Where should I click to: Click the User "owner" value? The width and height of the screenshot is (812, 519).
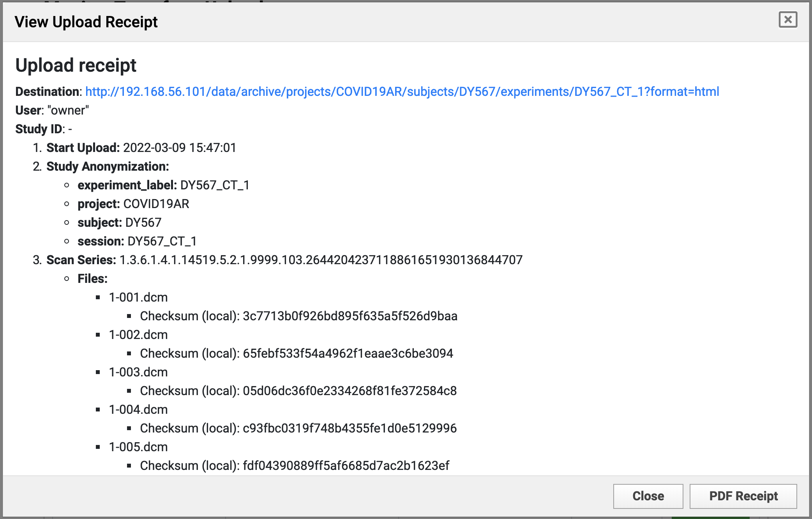(x=68, y=110)
